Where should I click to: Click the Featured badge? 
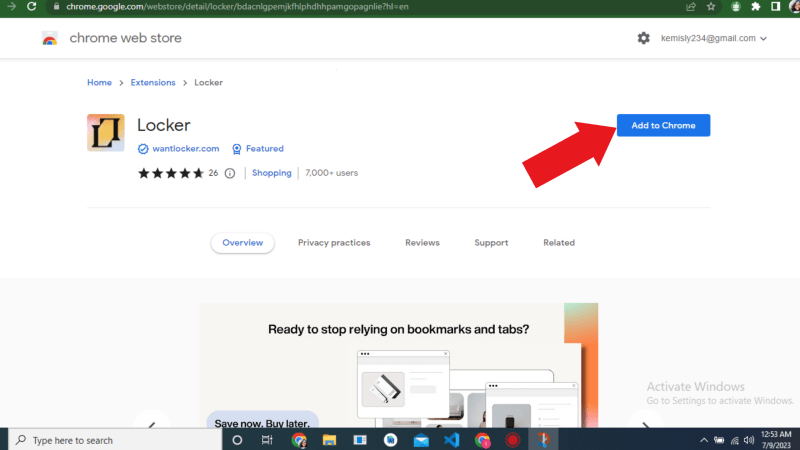tap(258, 148)
